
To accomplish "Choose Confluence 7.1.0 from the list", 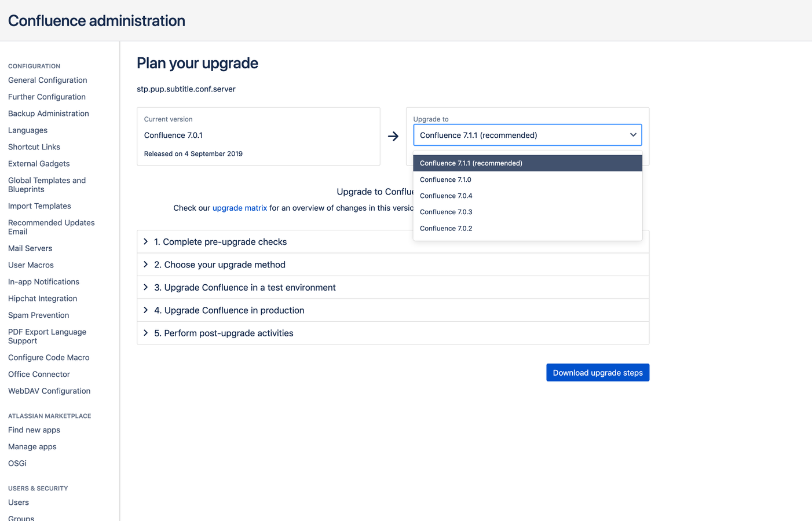I will point(527,179).
